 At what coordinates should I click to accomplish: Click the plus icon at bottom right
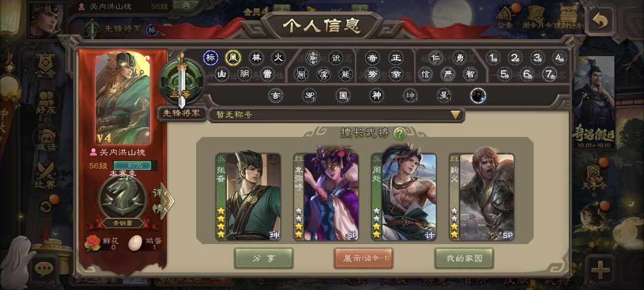tap(600, 271)
